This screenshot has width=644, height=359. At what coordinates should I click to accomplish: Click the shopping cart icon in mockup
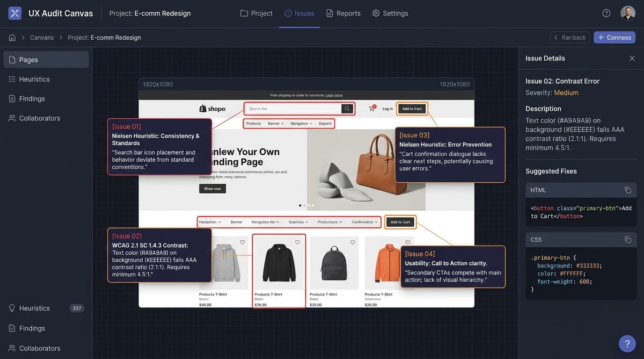(372, 108)
